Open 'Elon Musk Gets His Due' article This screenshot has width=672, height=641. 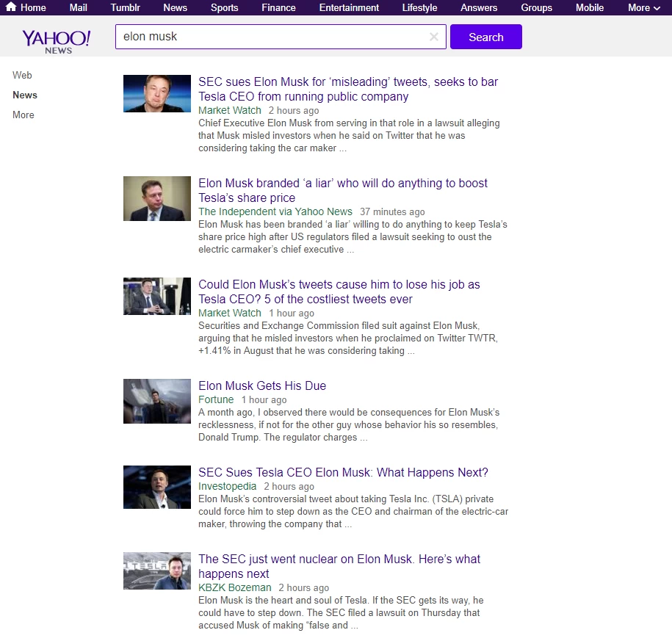(x=262, y=385)
